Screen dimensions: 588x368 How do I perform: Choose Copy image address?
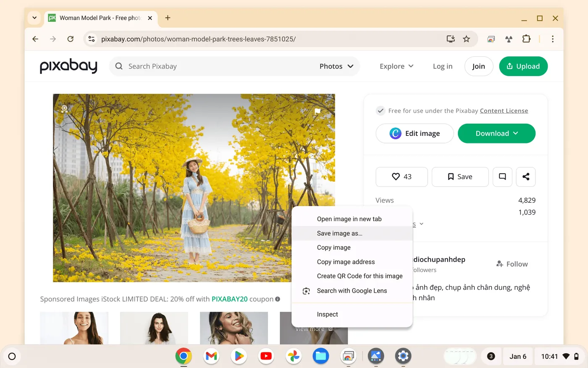click(x=352, y=262)
